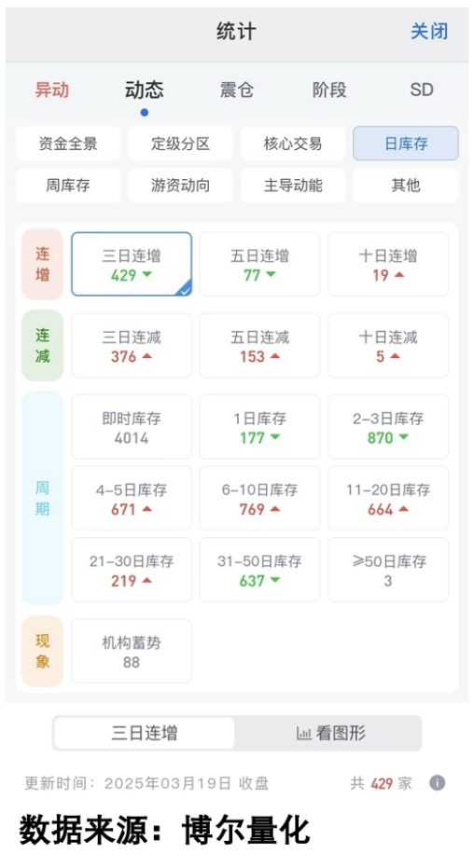Open the SD tab
The height and width of the screenshot is (868, 474).
(422, 90)
